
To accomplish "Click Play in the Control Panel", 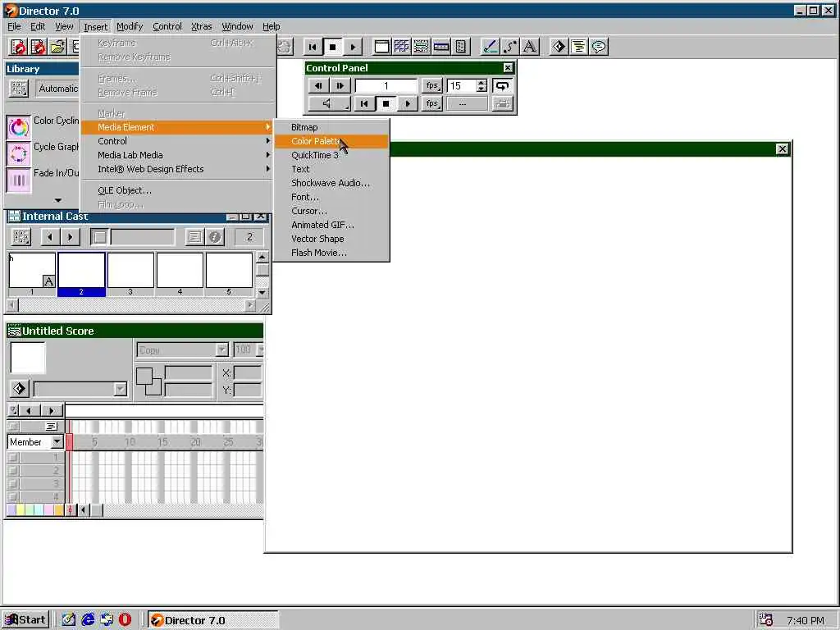I will [x=407, y=103].
